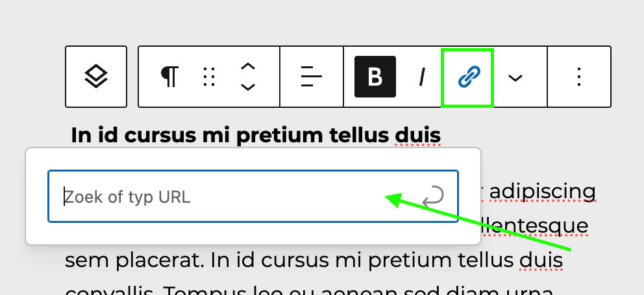The width and height of the screenshot is (644, 295).
Task: Open the text alignment options
Action: click(312, 77)
